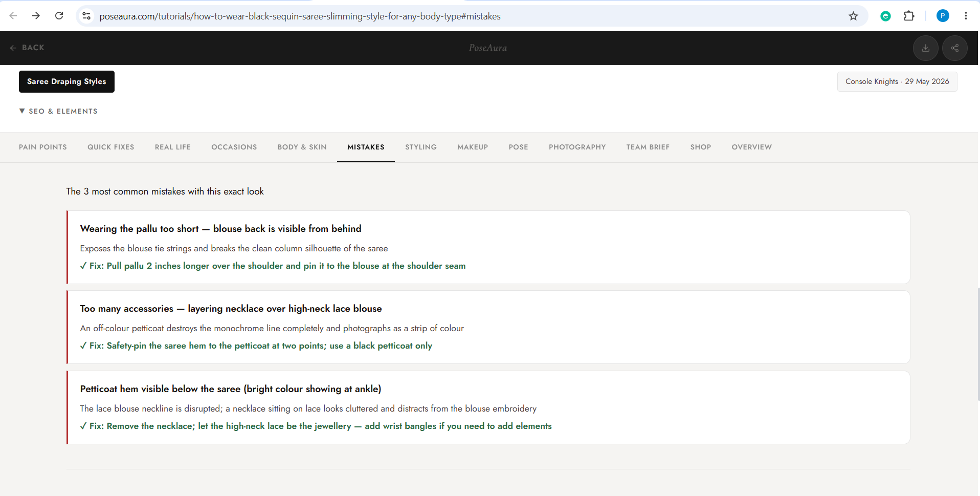The width and height of the screenshot is (980, 496).
Task: Click 'Fix: Pull pallu 2 inches longer' text
Action: [273, 266]
